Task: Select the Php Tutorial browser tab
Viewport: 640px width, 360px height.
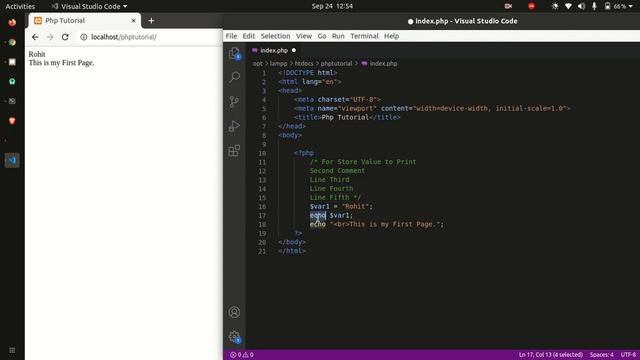Action: 84,20
